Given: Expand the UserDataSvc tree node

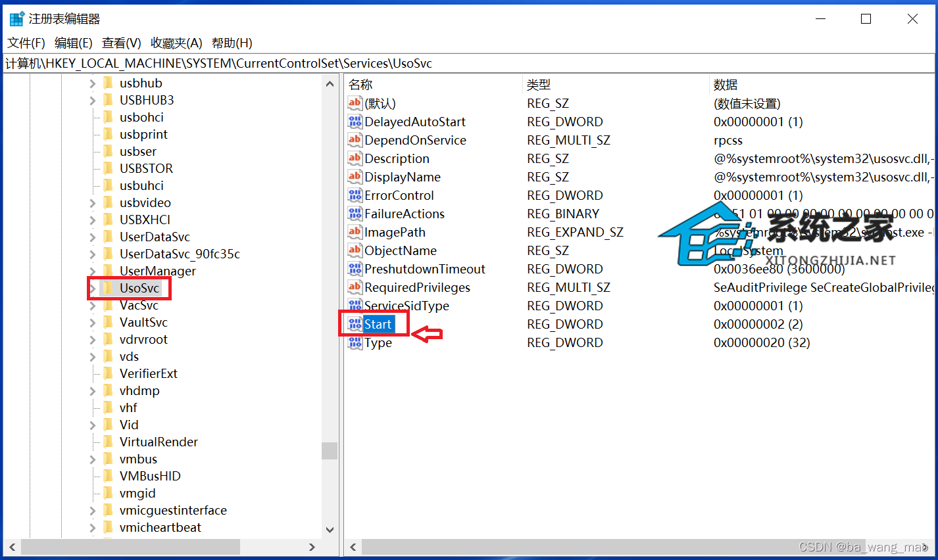Looking at the screenshot, I should click(92, 237).
